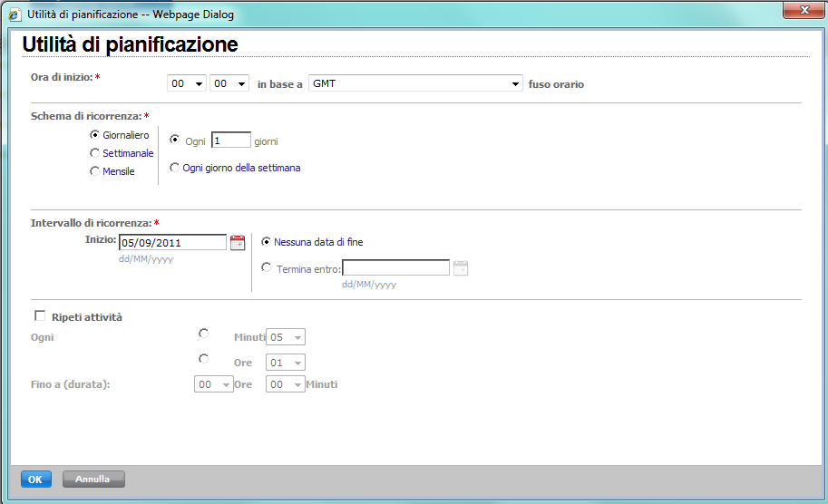Choose the Ogni N giorni radio button
The image size is (828, 504).
coord(174,140)
